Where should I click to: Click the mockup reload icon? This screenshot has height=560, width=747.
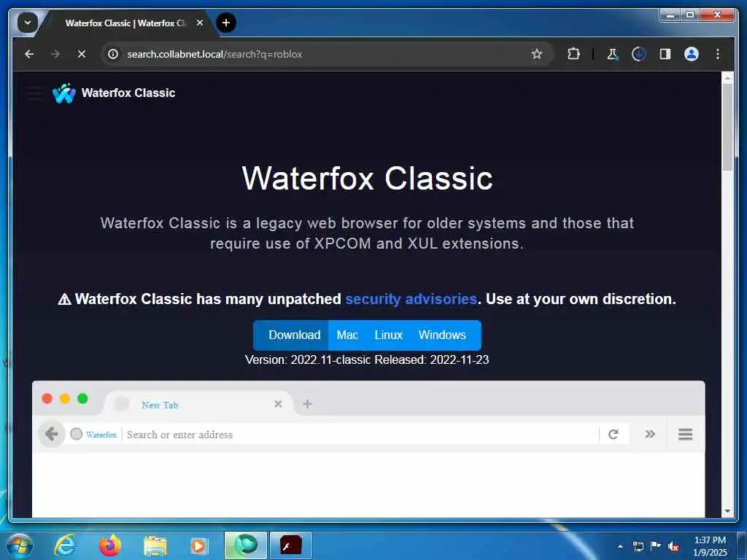[x=613, y=434]
